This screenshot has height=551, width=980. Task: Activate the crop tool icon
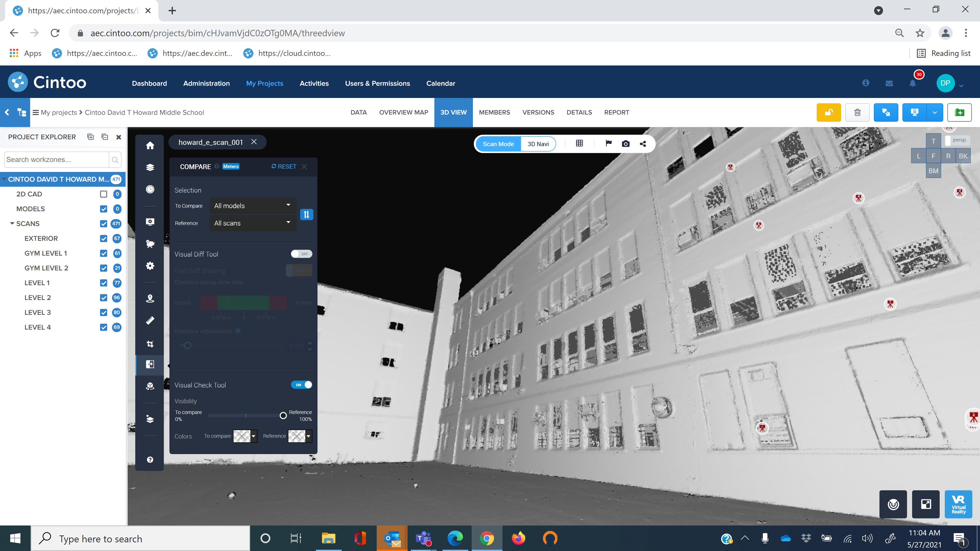[150, 344]
